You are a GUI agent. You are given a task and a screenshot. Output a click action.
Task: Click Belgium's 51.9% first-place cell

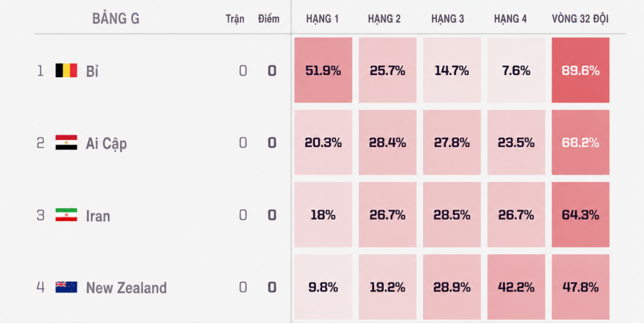coord(324,70)
